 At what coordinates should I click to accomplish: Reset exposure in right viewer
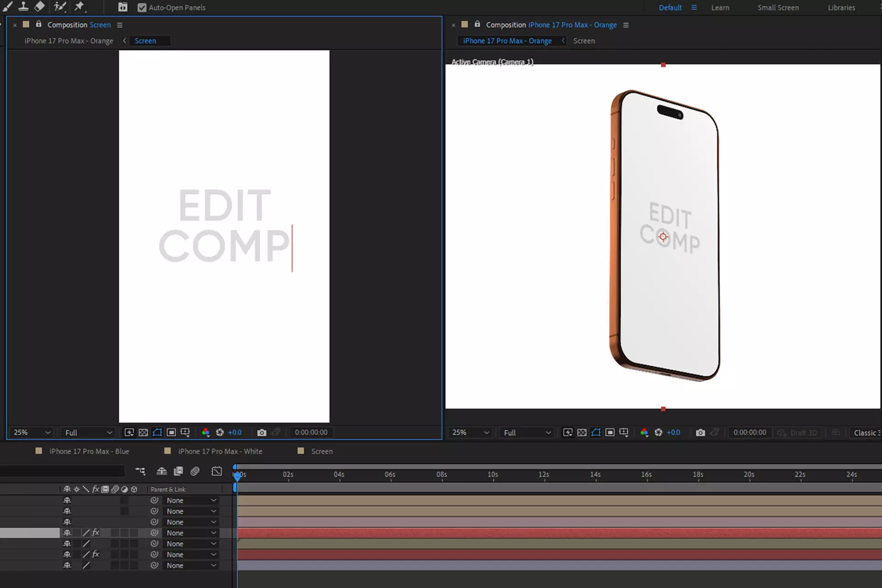pyautogui.click(x=658, y=432)
